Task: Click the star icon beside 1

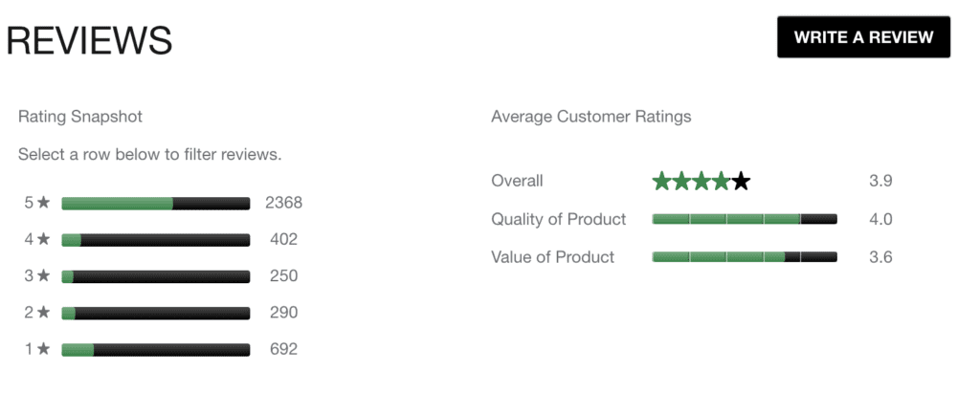Action: pyautogui.click(x=43, y=348)
